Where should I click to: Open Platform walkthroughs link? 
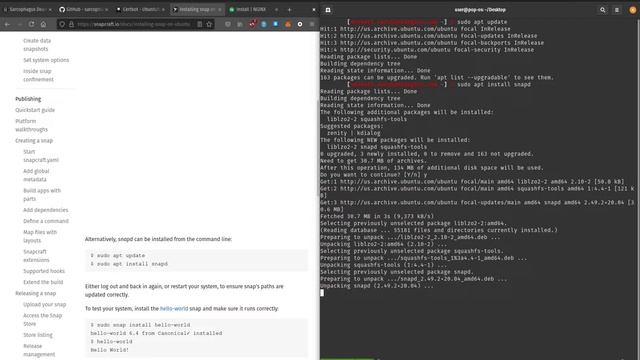[x=31, y=125]
